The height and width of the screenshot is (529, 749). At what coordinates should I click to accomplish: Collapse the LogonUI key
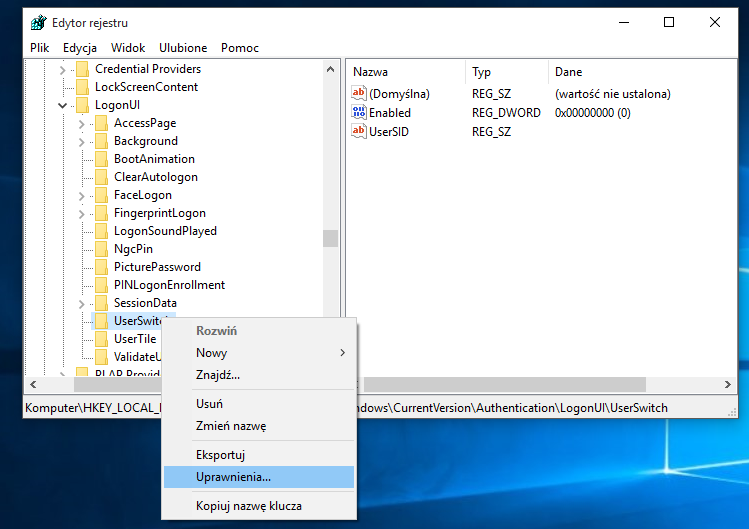click(x=63, y=105)
